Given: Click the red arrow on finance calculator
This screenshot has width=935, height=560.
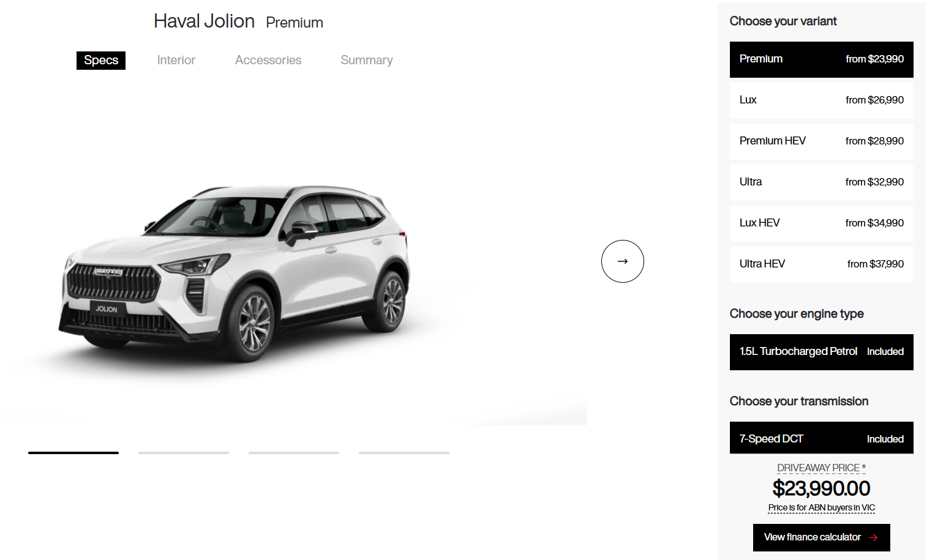Looking at the screenshot, I should pos(873,537).
